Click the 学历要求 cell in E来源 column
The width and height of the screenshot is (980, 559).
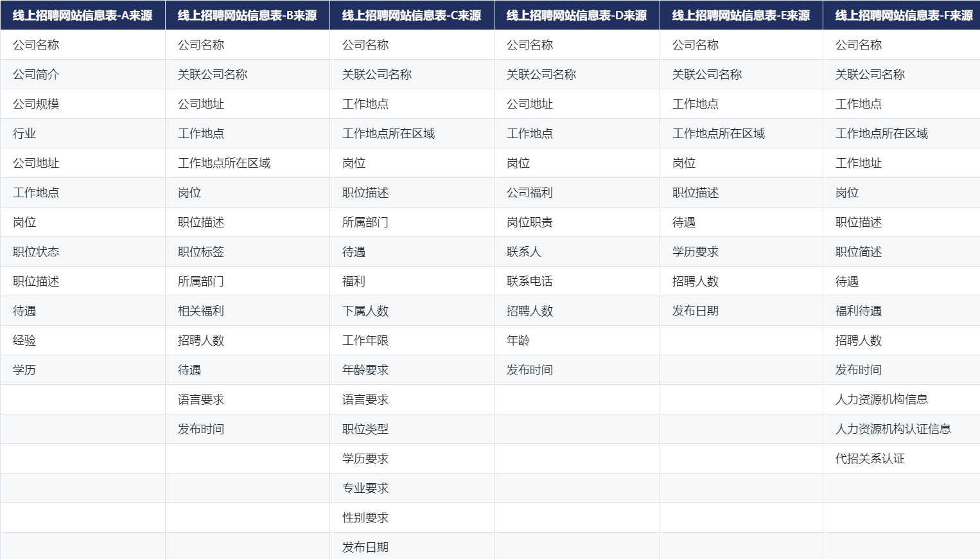[741, 252]
